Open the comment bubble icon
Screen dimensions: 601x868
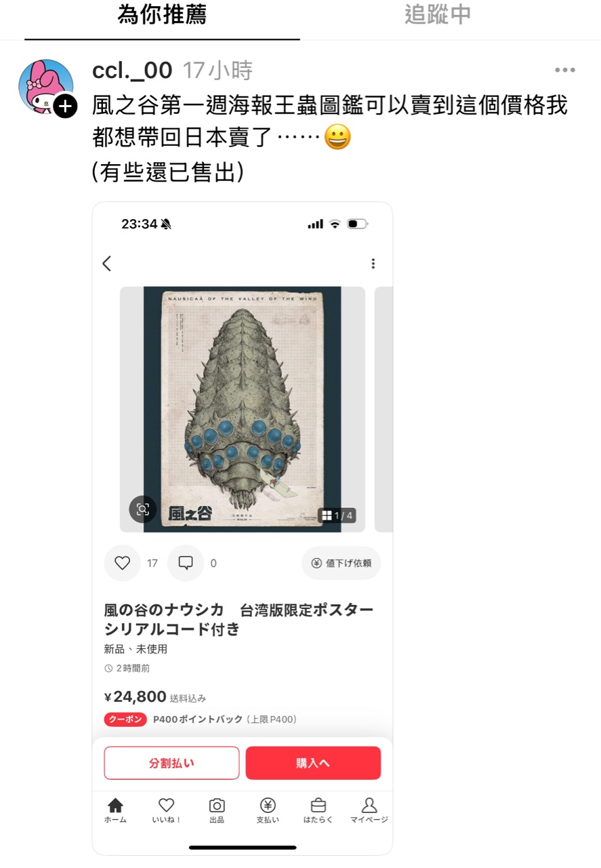pyautogui.click(x=185, y=563)
